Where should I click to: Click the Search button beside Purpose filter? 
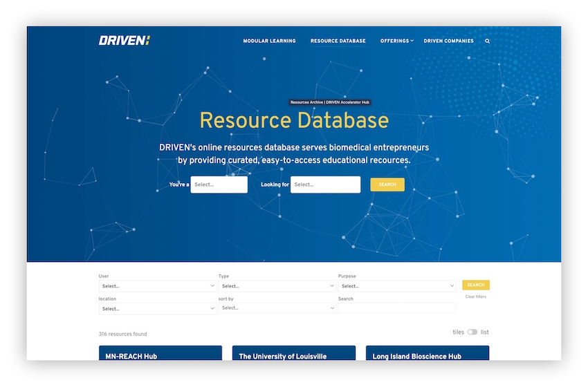(x=476, y=285)
